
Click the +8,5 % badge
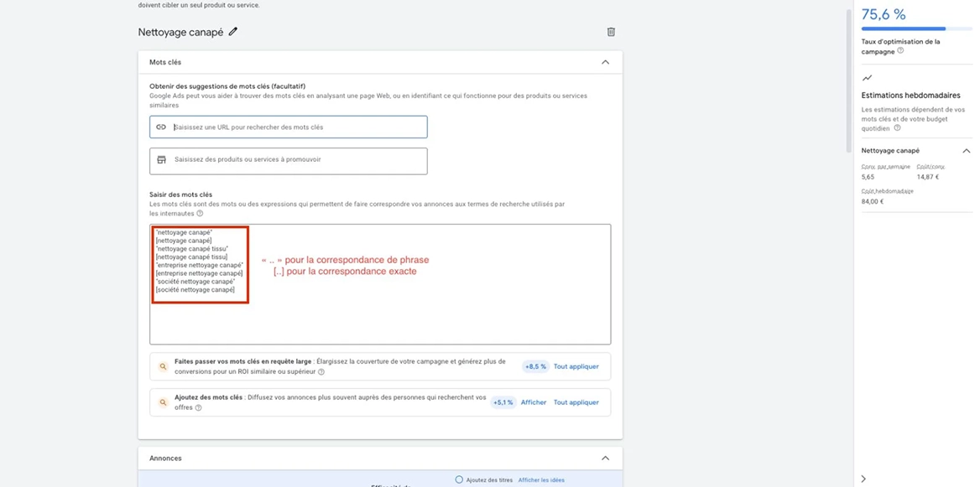coord(535,366)
